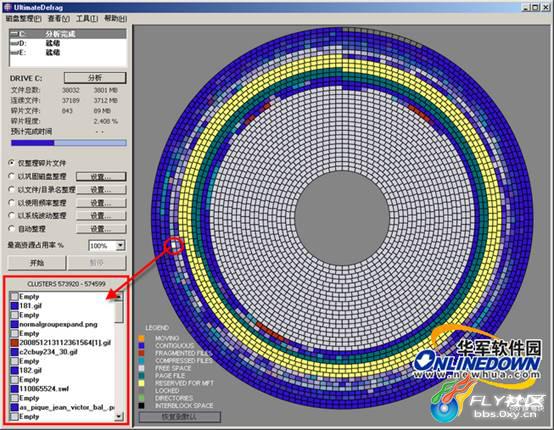Open the 工具 menu
The image size is (554, 430).
(87, 18)
